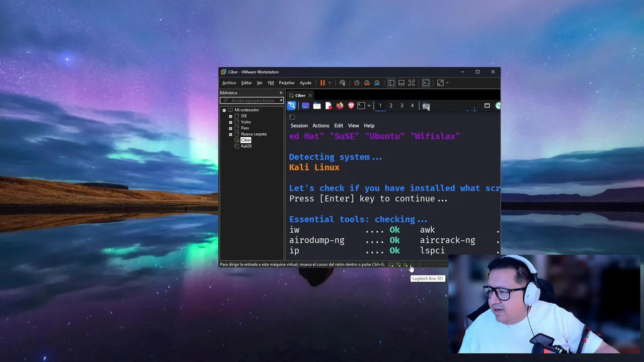Expand the Vulns folder
Viewport: 644px width, 362px height.
[230, 122]
